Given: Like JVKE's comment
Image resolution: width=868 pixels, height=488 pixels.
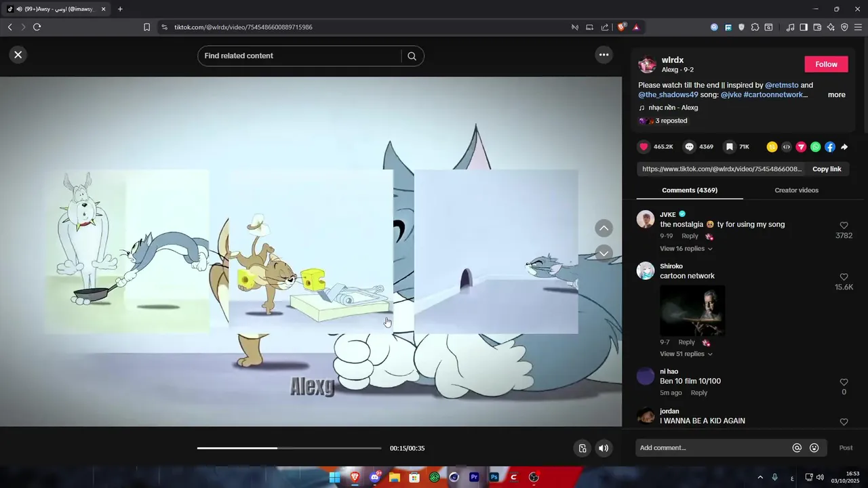Looking at the screenshot, I should [x=844, y=225].
